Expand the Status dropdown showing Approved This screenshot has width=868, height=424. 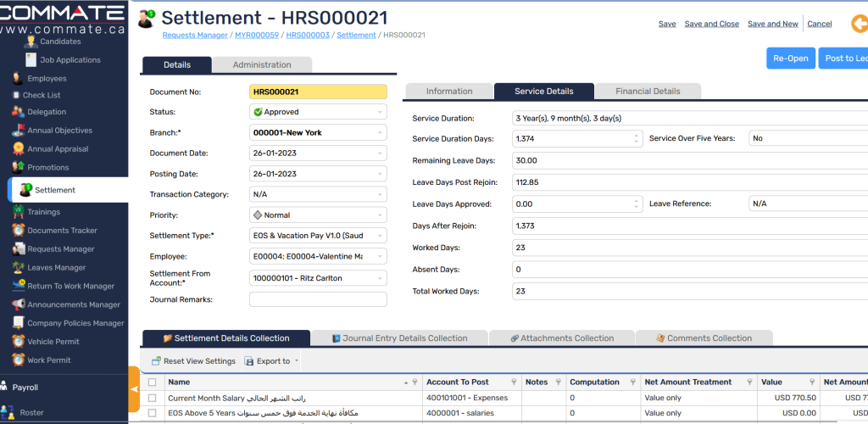tap(380, 112)
